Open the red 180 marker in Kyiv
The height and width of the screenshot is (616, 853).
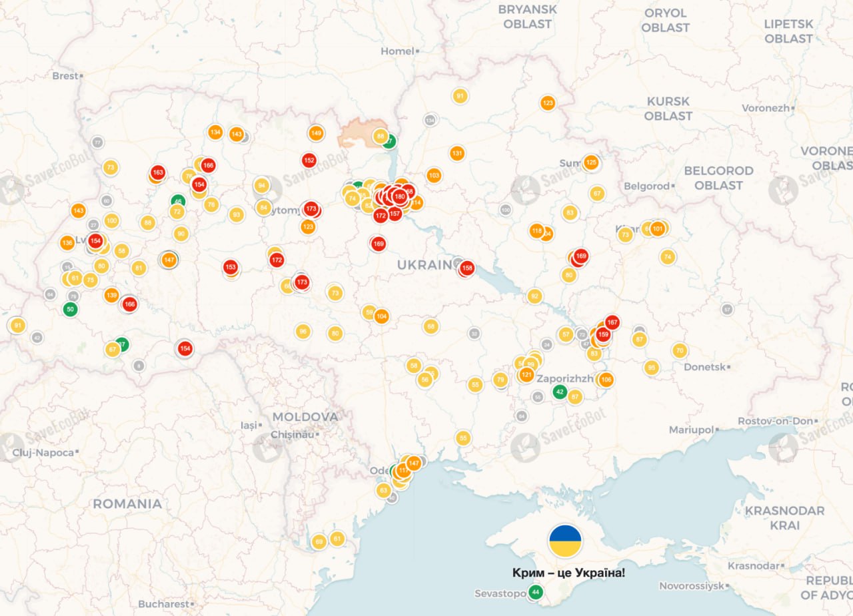(x=400, y=196)
